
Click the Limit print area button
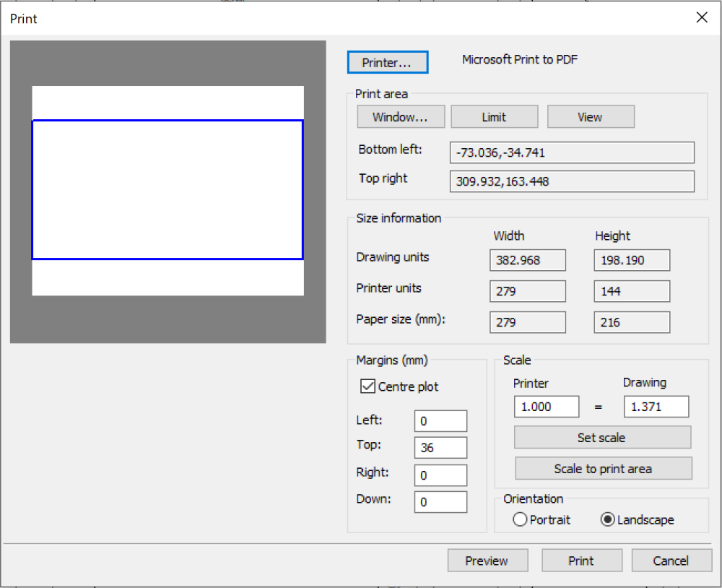click(494, 116)
